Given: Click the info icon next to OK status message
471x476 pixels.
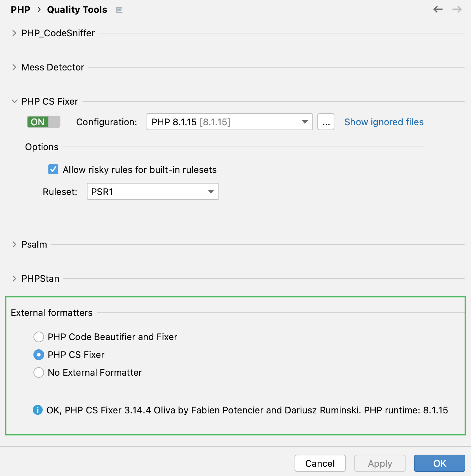Looking at the screenshot, I should point(38,410).
